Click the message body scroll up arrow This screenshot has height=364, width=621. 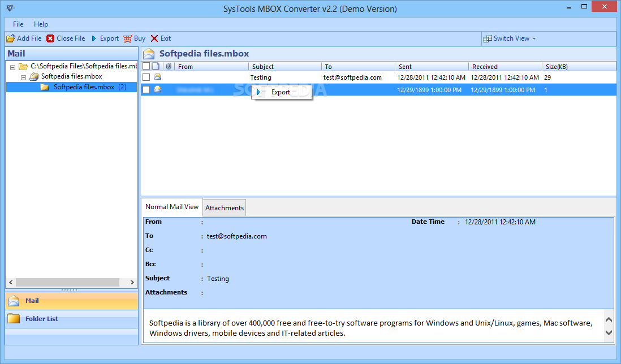coord(609,320)
